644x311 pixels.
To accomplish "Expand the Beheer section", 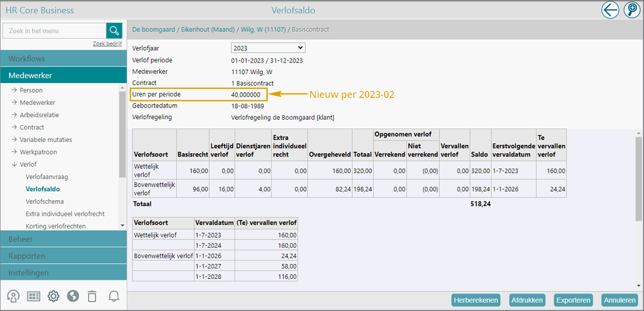I will [x=63, y=239].
